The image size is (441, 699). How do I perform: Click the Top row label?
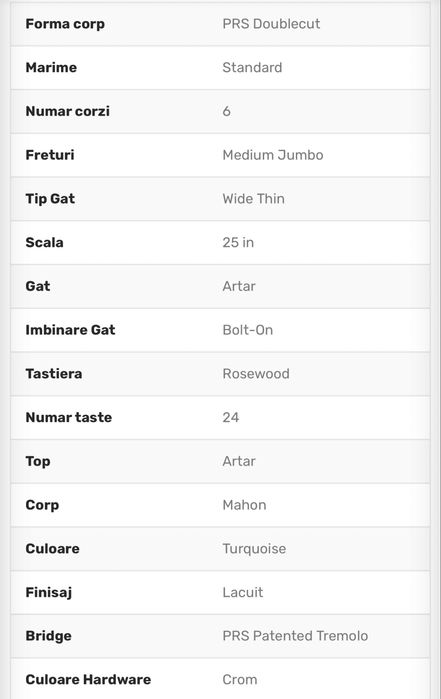point(38,461)
